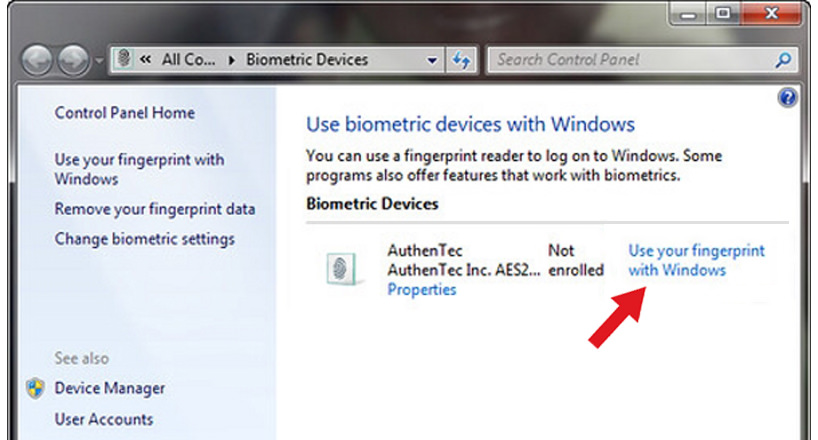The image size is (818, 440).
Task: Open the AuthenTec device Properties link
Action: tap(422, 290)
